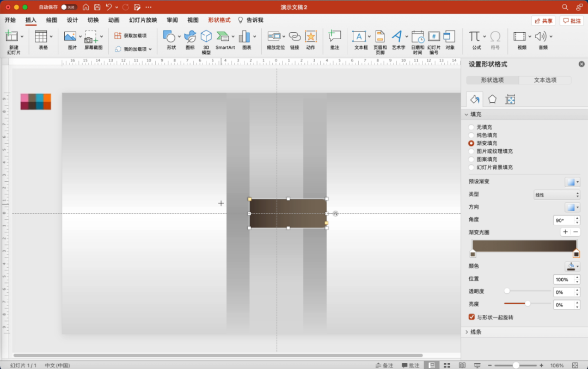Select the 纯色填充 radio option
The image size is (588, 369).
(x=471, y=135)
